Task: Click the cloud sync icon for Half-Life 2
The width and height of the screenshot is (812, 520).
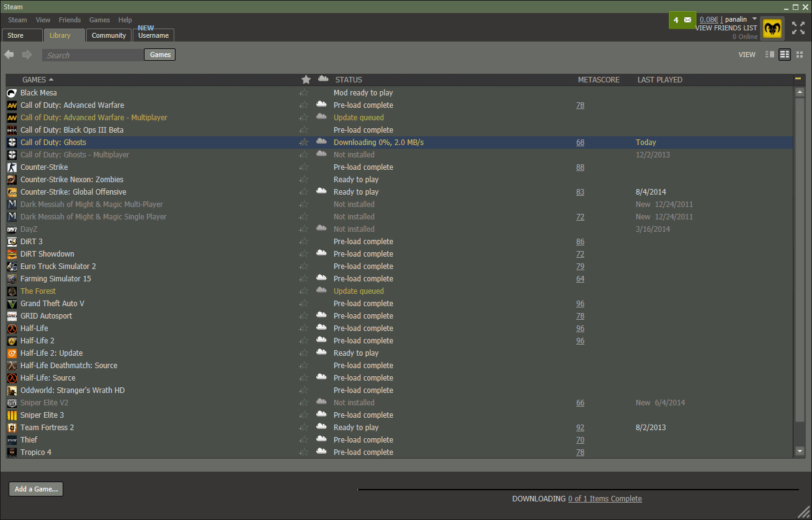Action: pos(321,340)
